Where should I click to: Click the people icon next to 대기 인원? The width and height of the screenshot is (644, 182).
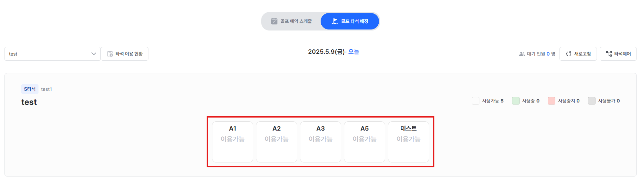click(522, 54)
